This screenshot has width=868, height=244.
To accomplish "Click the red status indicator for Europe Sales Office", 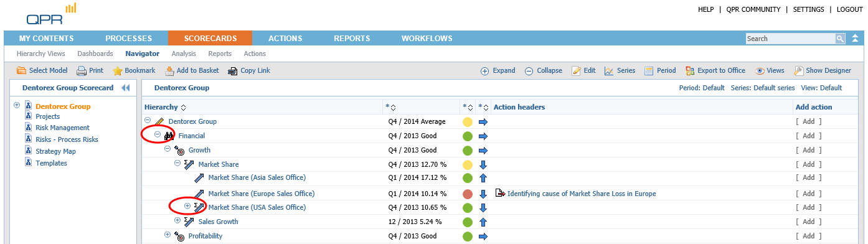I will (468, 194).
